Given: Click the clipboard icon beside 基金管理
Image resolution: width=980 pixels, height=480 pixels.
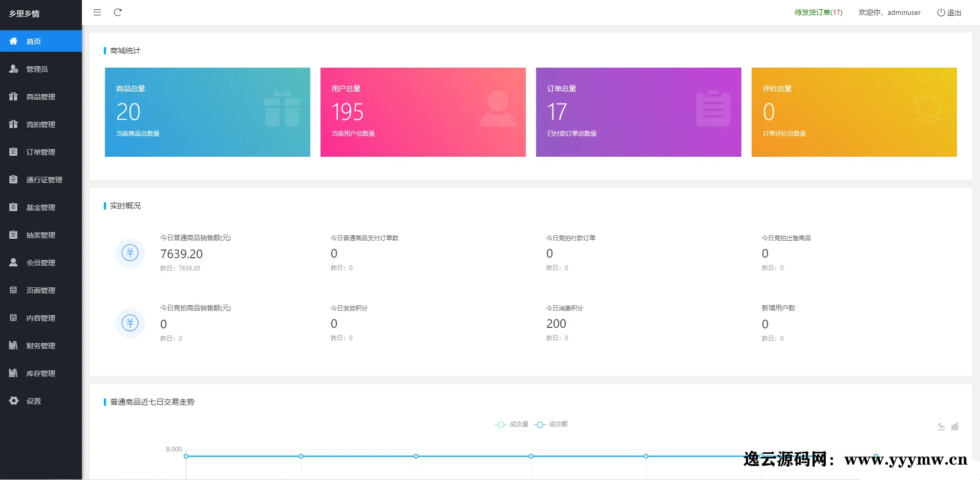Looking at the screenshot, I should 13,207.
